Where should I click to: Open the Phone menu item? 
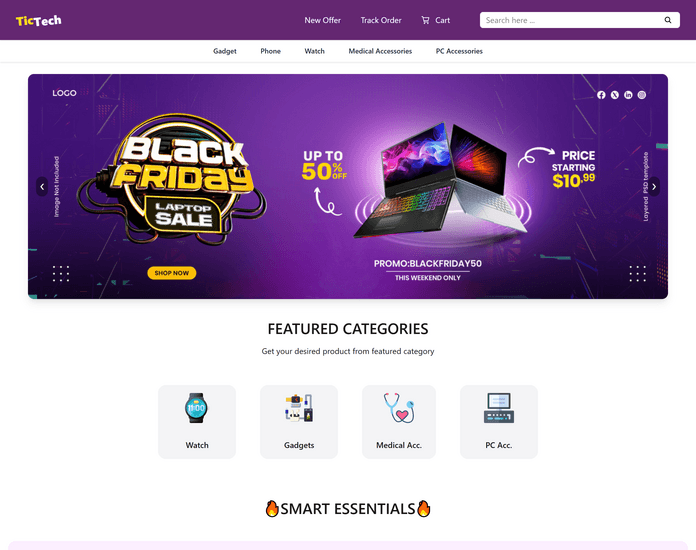[270, 51]
